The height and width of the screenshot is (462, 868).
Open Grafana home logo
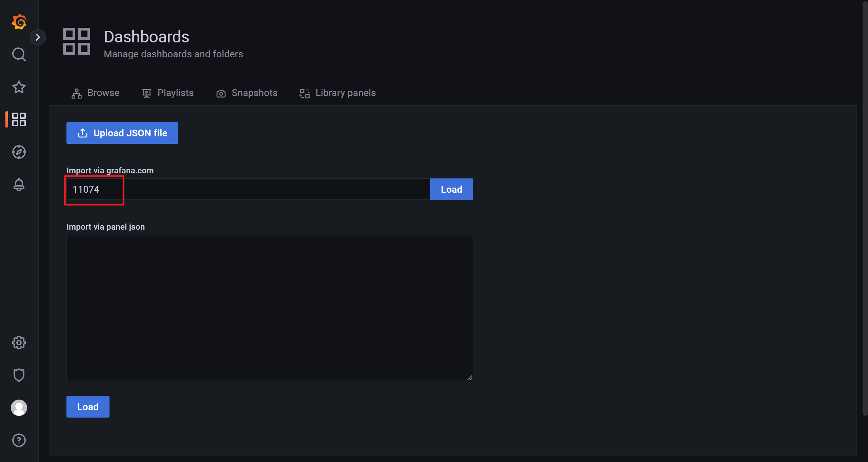(19, 22)
